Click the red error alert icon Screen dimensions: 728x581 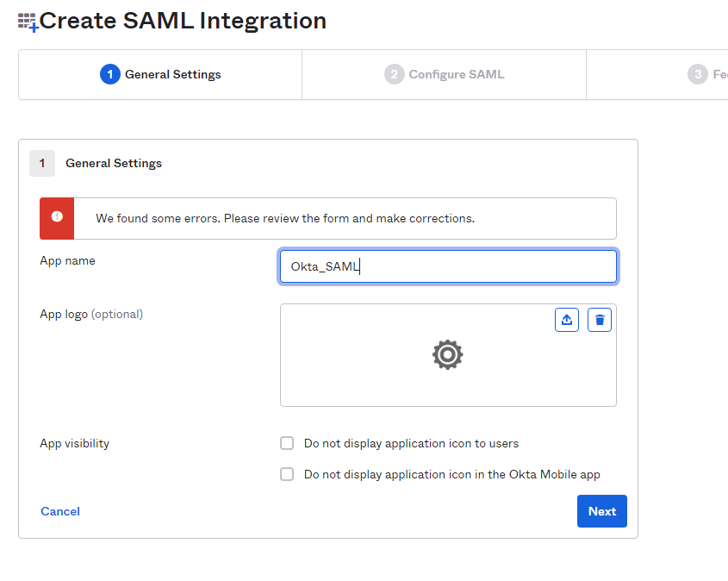pyautogui.click(x=57, y=216)
